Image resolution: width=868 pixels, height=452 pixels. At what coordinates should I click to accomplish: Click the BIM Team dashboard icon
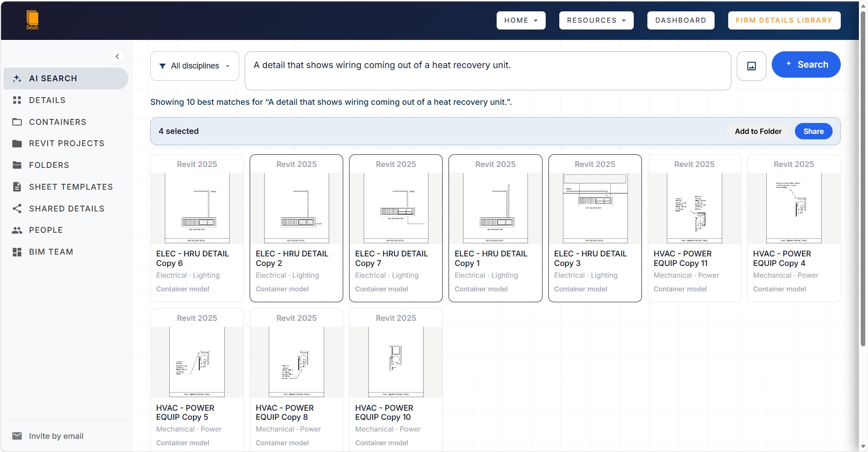[x=17, y=252]
